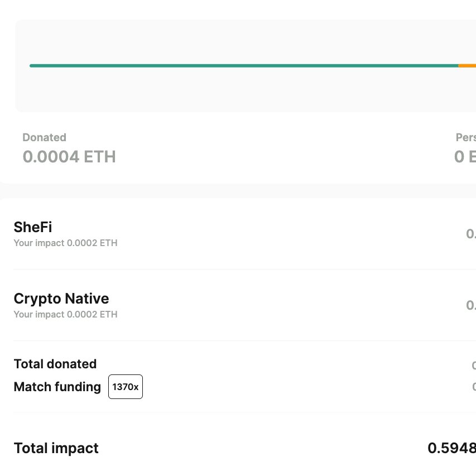The image size is (476, 476).
Task: Click SheFi's Your impact 0.0002 ETH text
Action: (66, 243)
